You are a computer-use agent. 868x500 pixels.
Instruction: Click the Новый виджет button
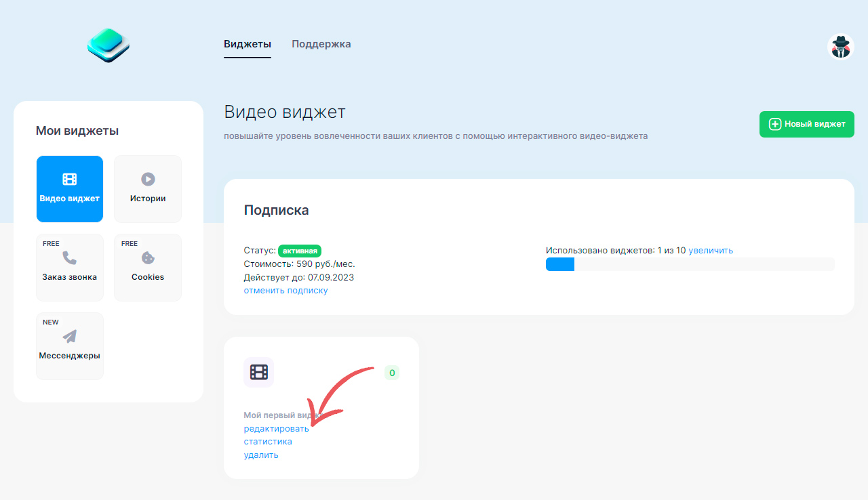click(x=807, y=124)
